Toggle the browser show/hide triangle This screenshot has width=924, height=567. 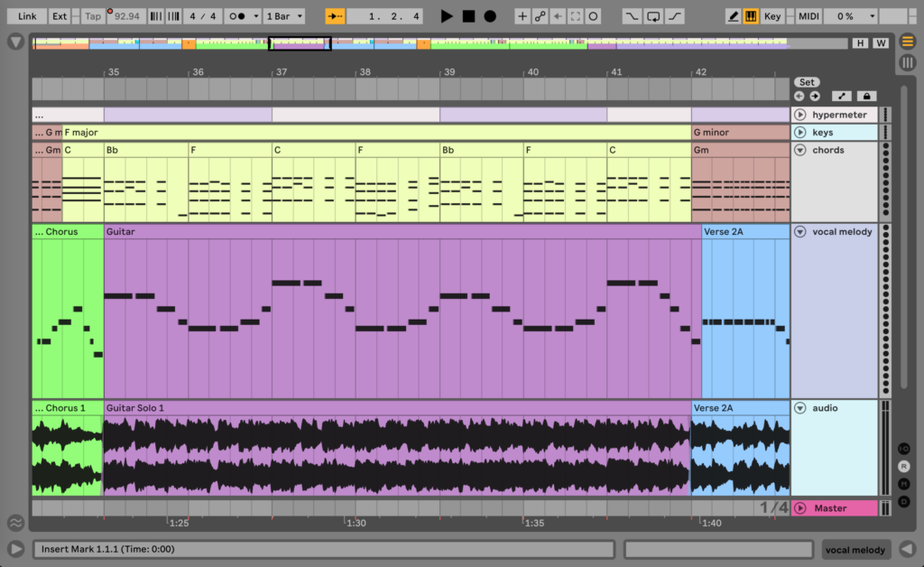coord(16,42)
